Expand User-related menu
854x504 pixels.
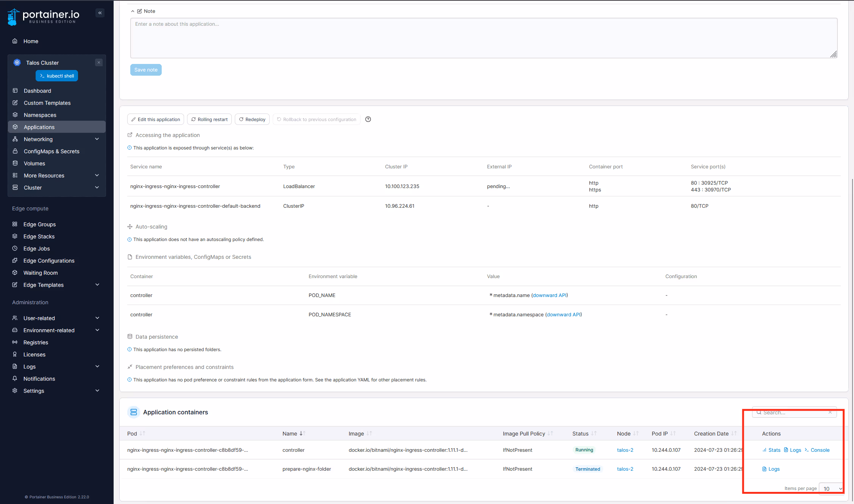click(57, 318)
